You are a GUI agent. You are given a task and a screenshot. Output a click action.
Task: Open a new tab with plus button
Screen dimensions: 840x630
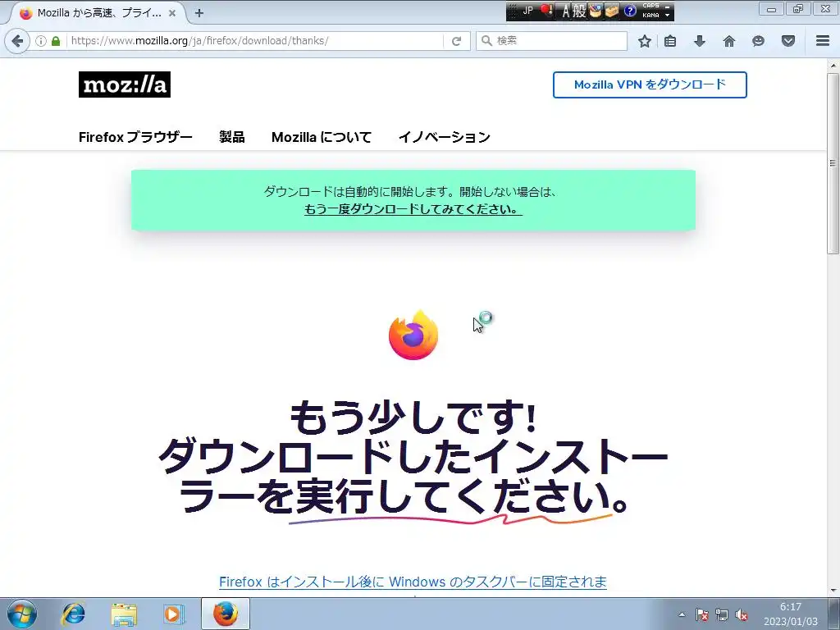point(199,13)
